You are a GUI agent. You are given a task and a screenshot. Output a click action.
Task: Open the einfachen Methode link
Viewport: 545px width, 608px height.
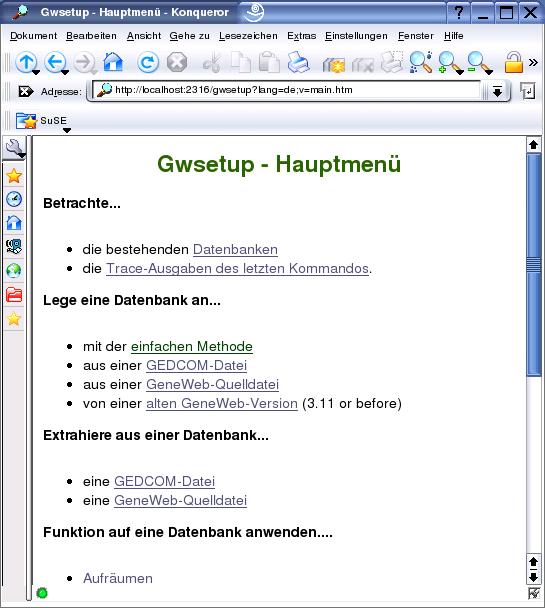click(192, 346)
